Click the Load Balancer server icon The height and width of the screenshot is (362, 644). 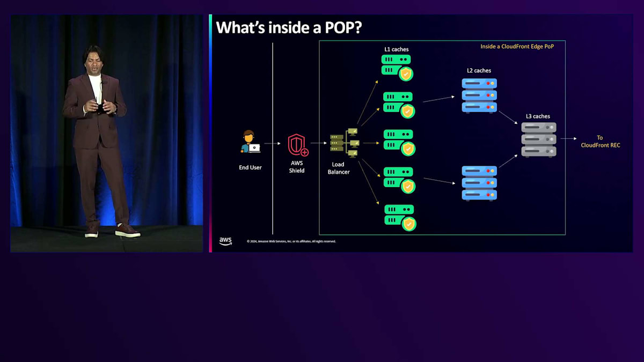click(344, 142)
